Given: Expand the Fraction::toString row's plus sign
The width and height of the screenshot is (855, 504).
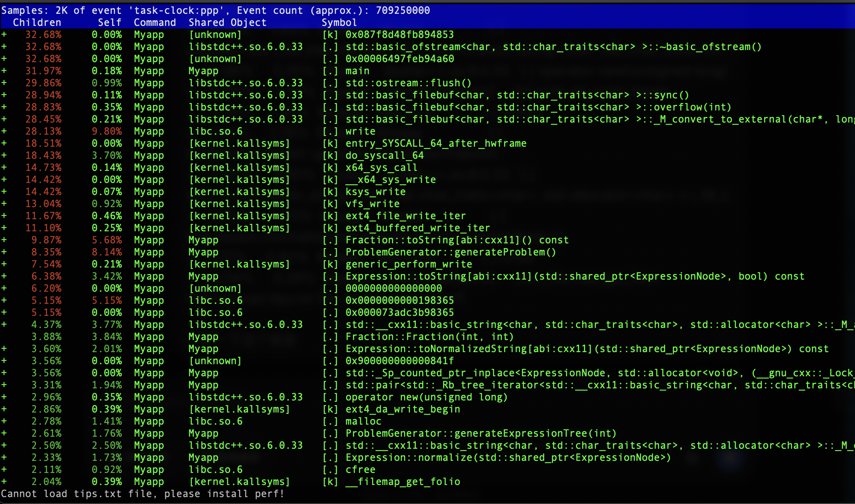Looking at the screenshot, I should [4, 240].
